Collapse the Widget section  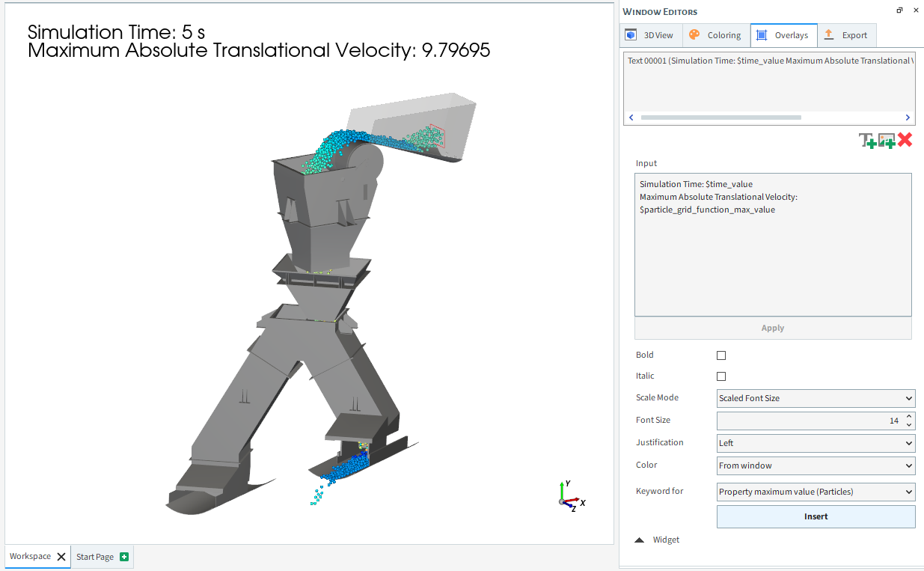pos(640,540)
